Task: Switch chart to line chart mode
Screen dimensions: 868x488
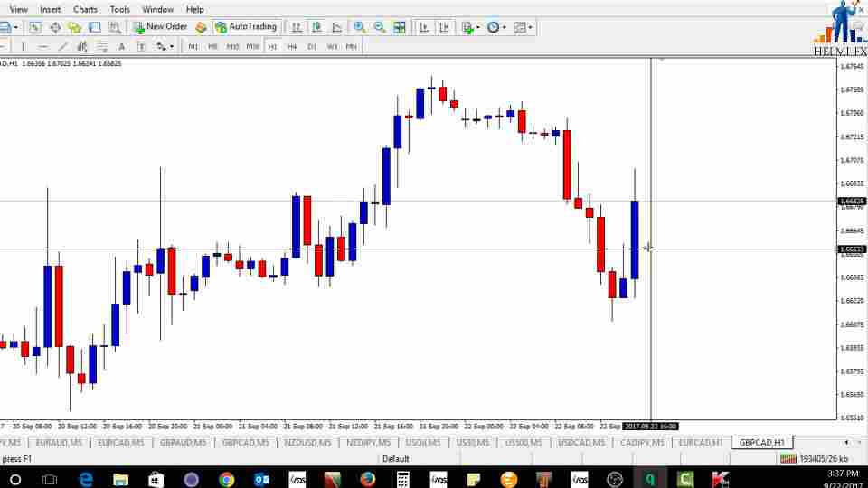Action: [x=336, y=27]
